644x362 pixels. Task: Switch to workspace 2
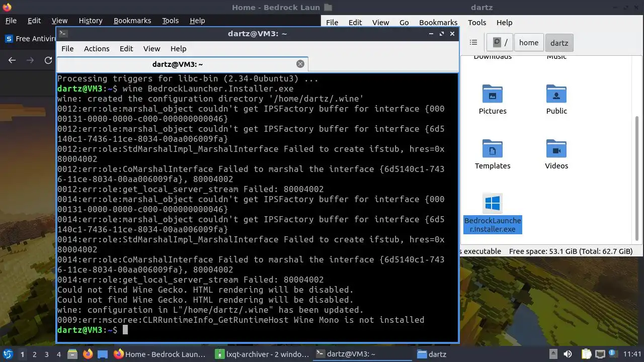pyautogui.click(x=34, y=354)
